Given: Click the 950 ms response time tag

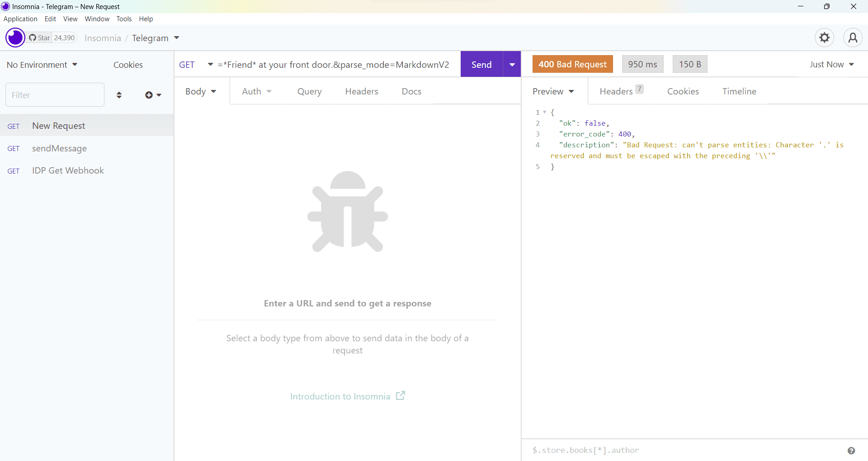Looking at the screenshot, I should point(642,64).
